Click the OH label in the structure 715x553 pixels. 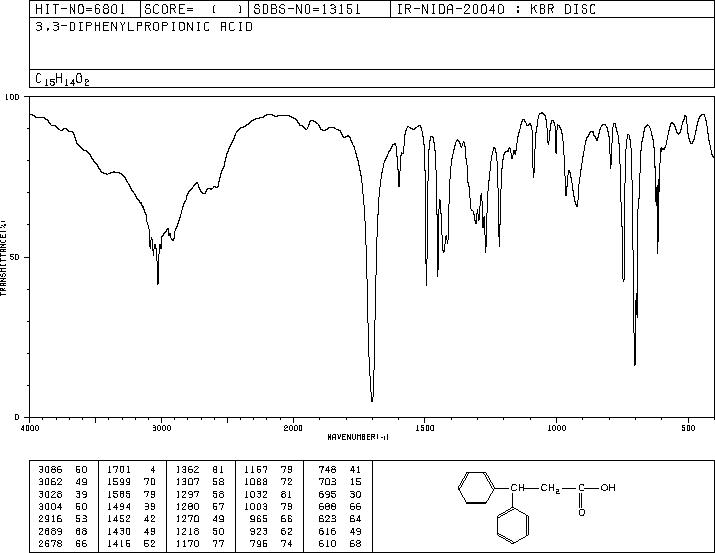[x=608, y=488]
